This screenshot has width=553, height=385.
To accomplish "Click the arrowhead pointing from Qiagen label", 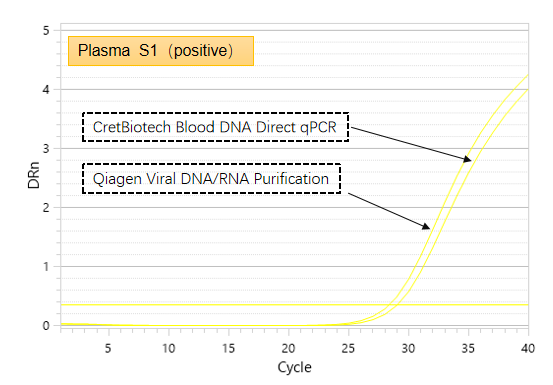I will 426,226.
